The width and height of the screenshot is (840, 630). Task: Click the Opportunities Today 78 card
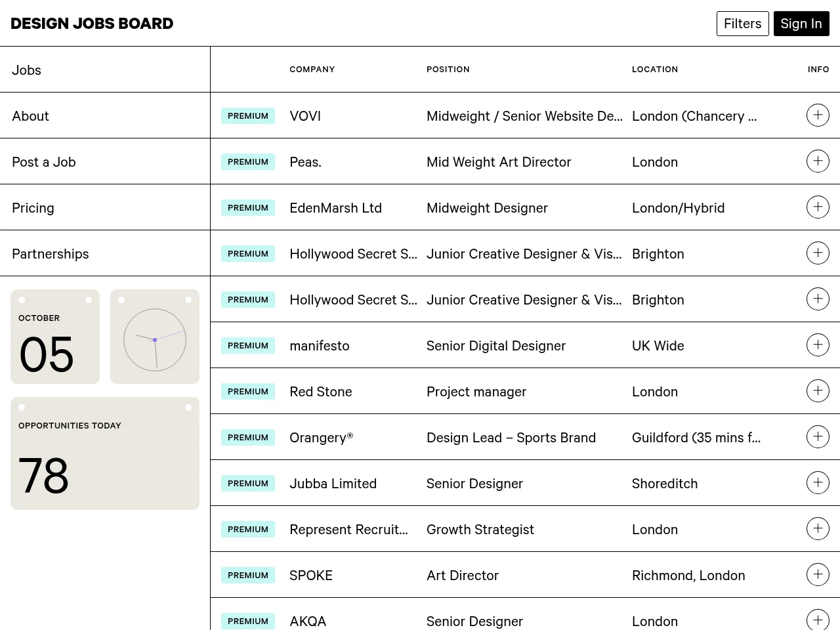coord(105,453)
